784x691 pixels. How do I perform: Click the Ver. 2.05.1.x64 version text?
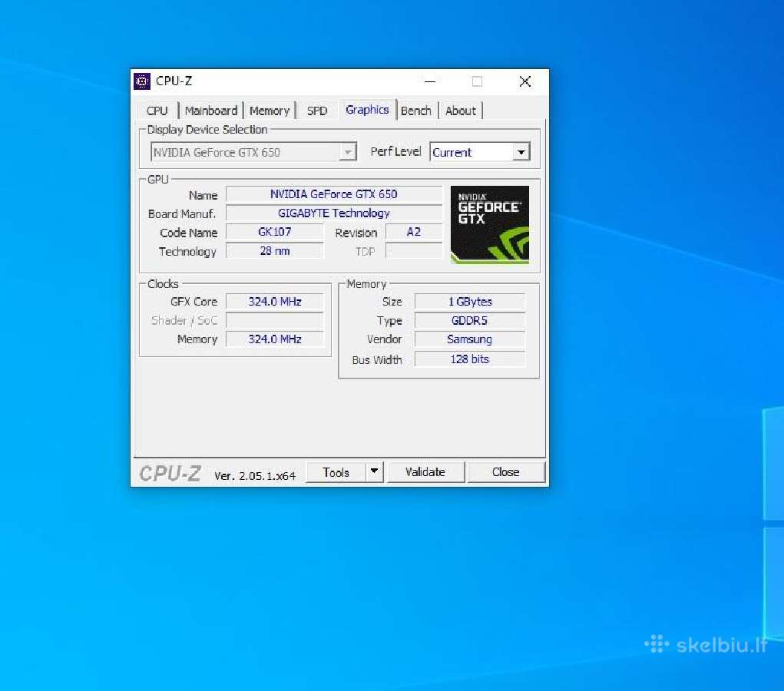click(255, 476)
